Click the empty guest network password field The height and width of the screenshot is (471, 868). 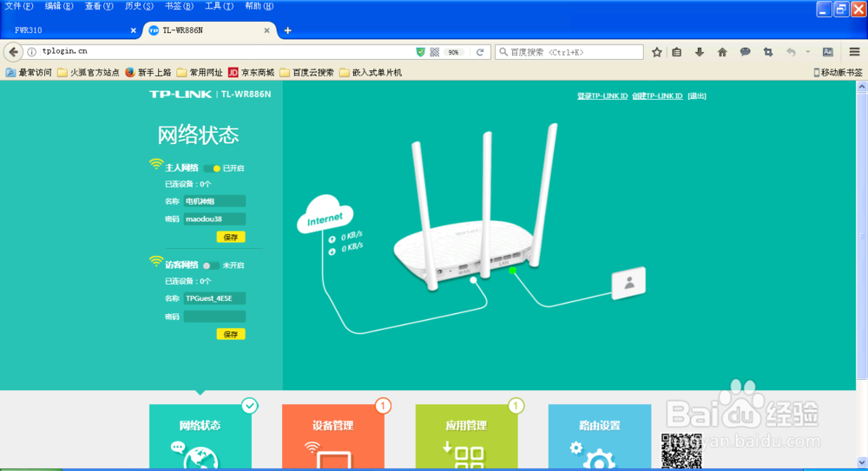[x=214, y=317]
